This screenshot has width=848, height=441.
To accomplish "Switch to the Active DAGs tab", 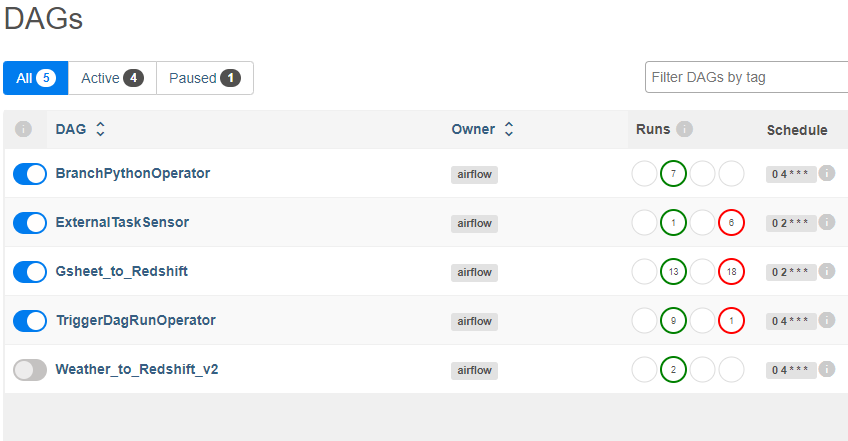I will 112,78.
